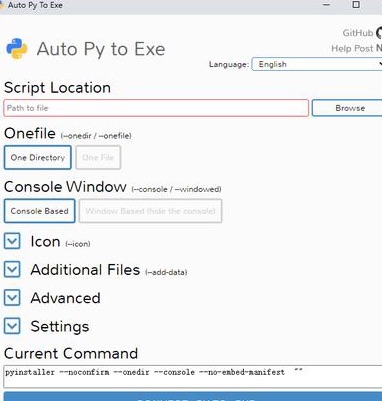
Task: Open the Help Post link
Action: [356, 48]
